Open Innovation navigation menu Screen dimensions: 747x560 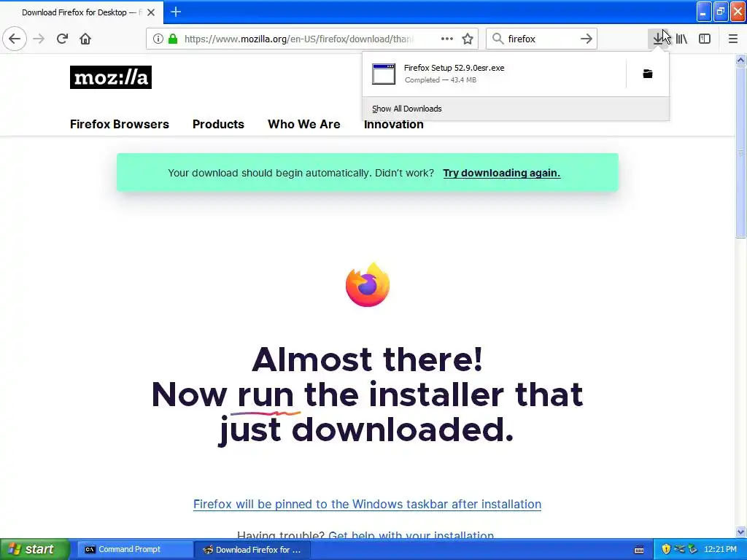(x=393, y=125)
